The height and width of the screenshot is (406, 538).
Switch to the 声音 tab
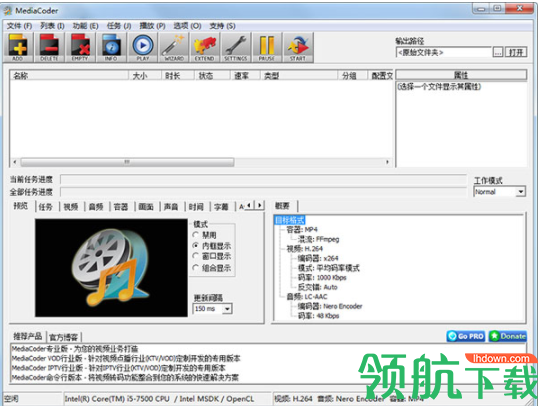pyautogui.click(x=171, y=207)
